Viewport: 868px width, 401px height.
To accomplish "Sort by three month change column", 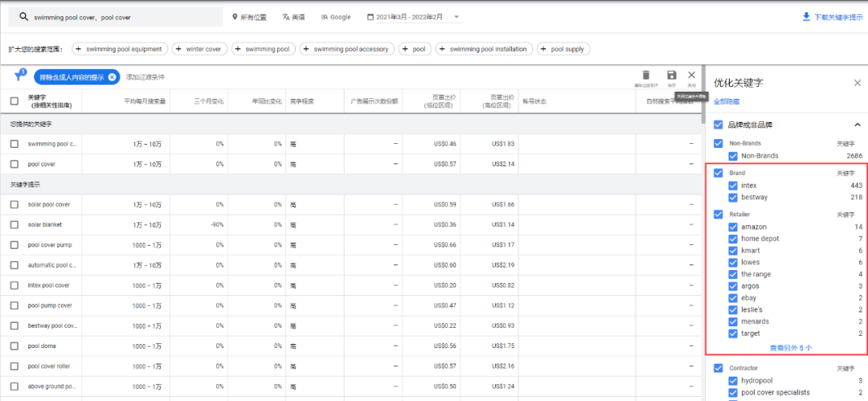I will [209, 101].
